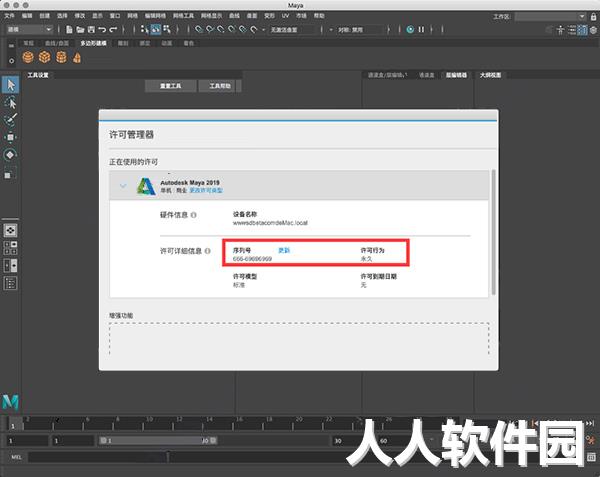The height and width of the screenshot is (477, 600).
Task: Switch to the polygon modeling shelf tab
Action: [x=93, y=43]
